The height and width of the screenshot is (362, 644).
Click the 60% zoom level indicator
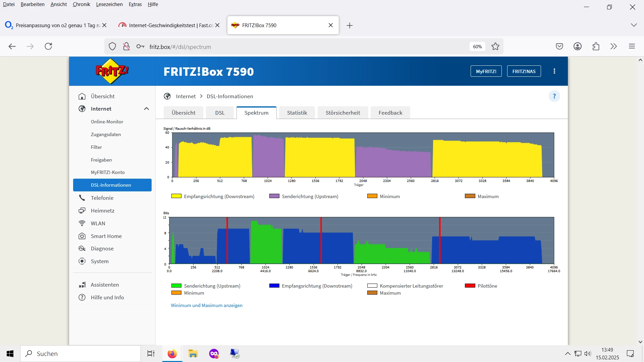(x=477, y=47)
